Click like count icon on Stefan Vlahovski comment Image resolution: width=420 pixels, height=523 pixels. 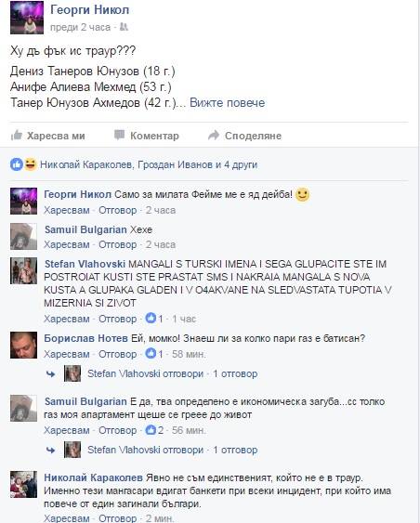[151, 319]
